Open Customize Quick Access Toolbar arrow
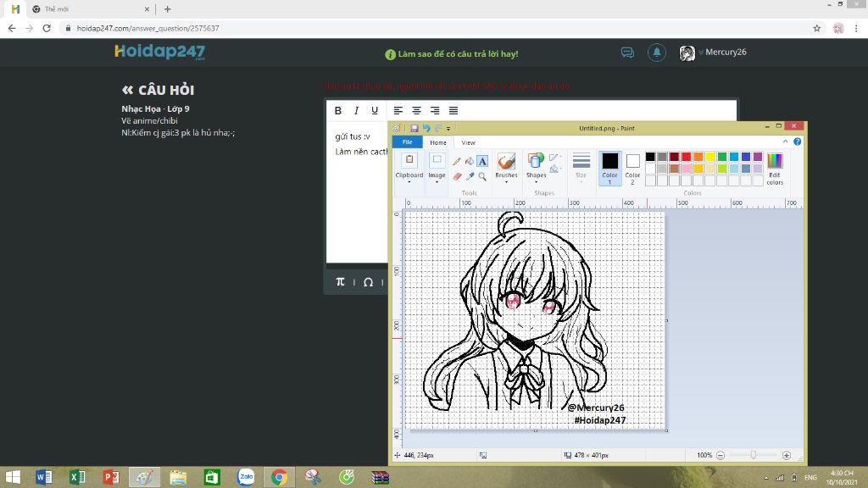 point(448,129)
